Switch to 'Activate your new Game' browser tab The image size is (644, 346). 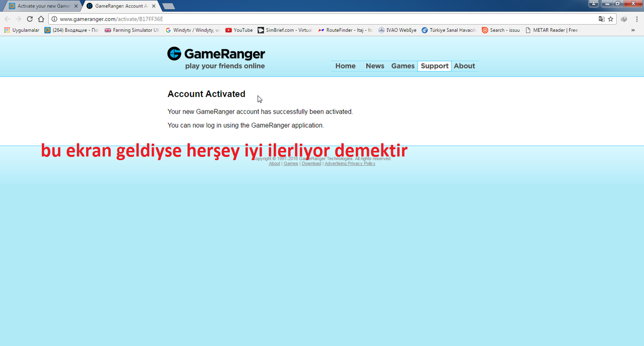[x=42, y=6]
